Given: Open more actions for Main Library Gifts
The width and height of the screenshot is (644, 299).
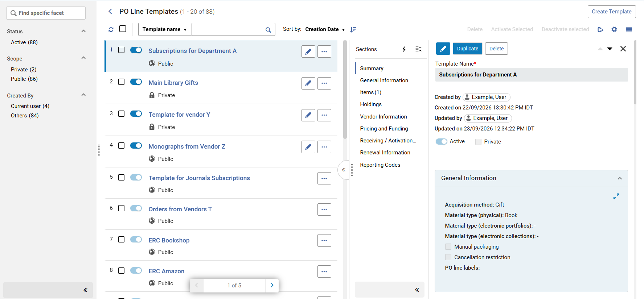Looking at the screenshot, I should pyautogui.click(x=324, y=83).
